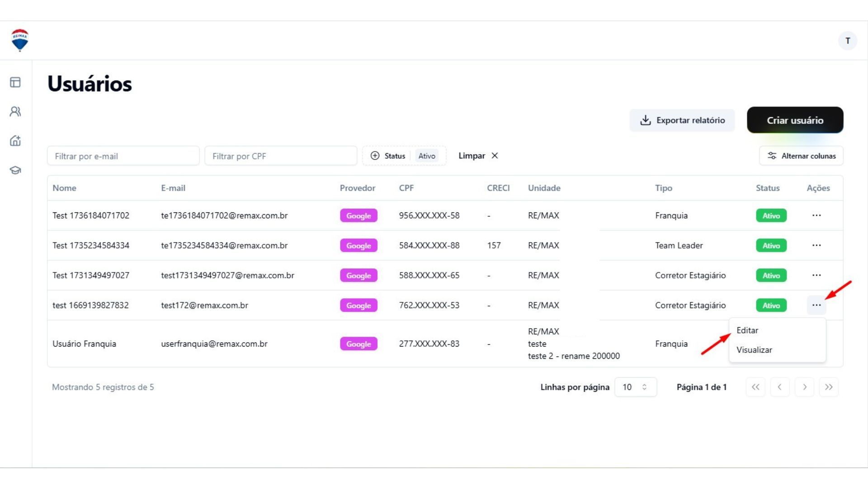Click Página 1 de 1 label
Image resolution: width=868 pixels, height=488 pixels.
[x=702, y=387]
